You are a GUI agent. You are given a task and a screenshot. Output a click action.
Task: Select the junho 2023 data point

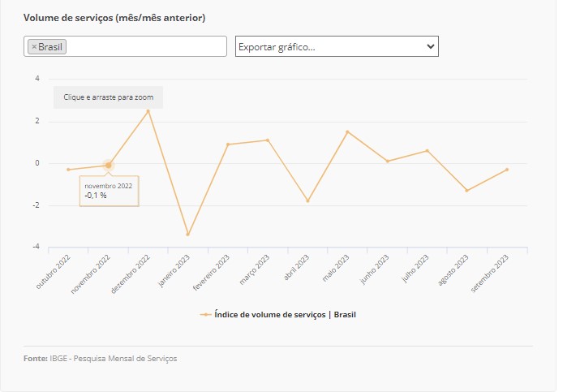(x=388, y=162)
